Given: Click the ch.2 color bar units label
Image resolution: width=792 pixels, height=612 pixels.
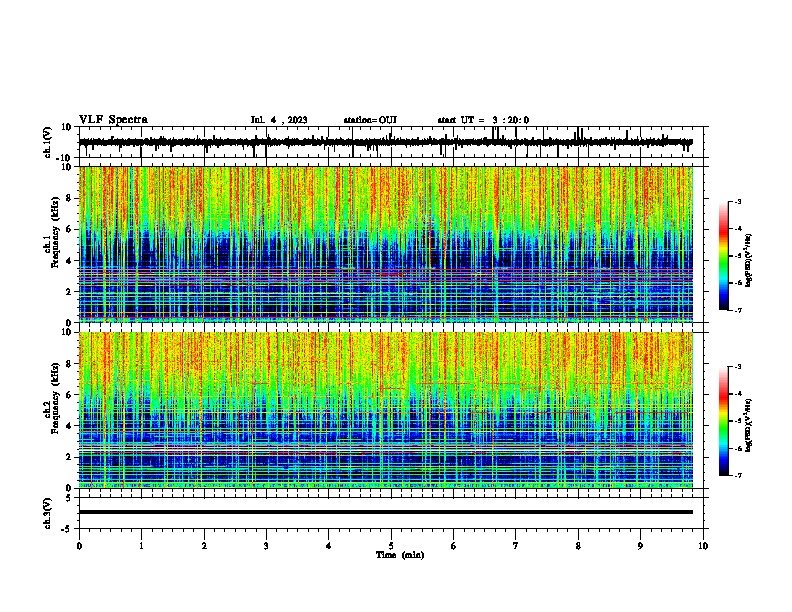Looking at the screenshot, I should [x=749, y=425].
